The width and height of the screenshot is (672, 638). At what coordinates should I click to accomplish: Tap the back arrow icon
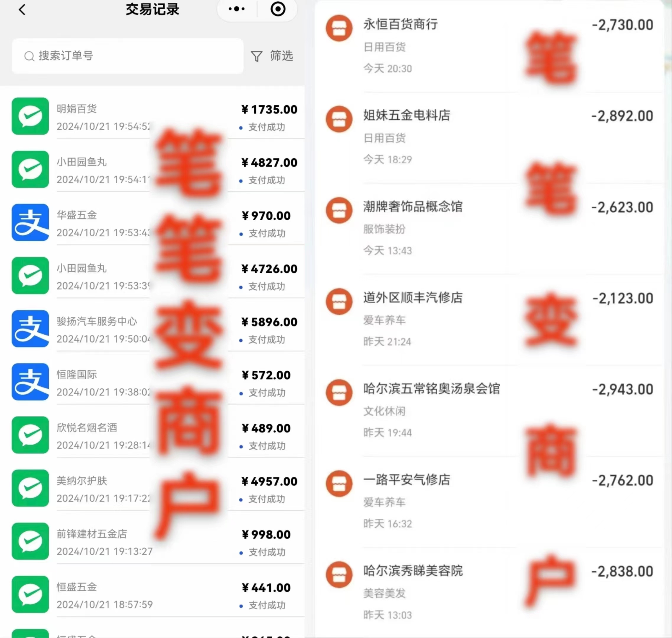(x=22, y=9)
